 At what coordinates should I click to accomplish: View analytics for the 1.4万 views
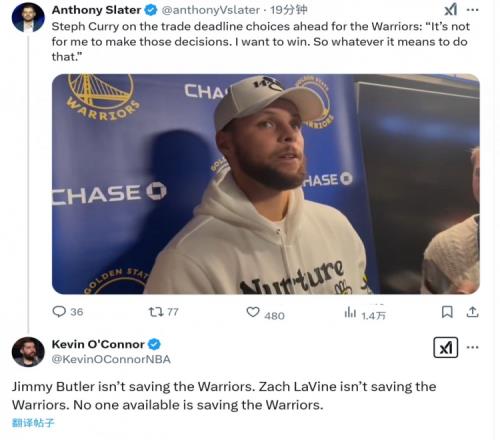tap(365, 313)
